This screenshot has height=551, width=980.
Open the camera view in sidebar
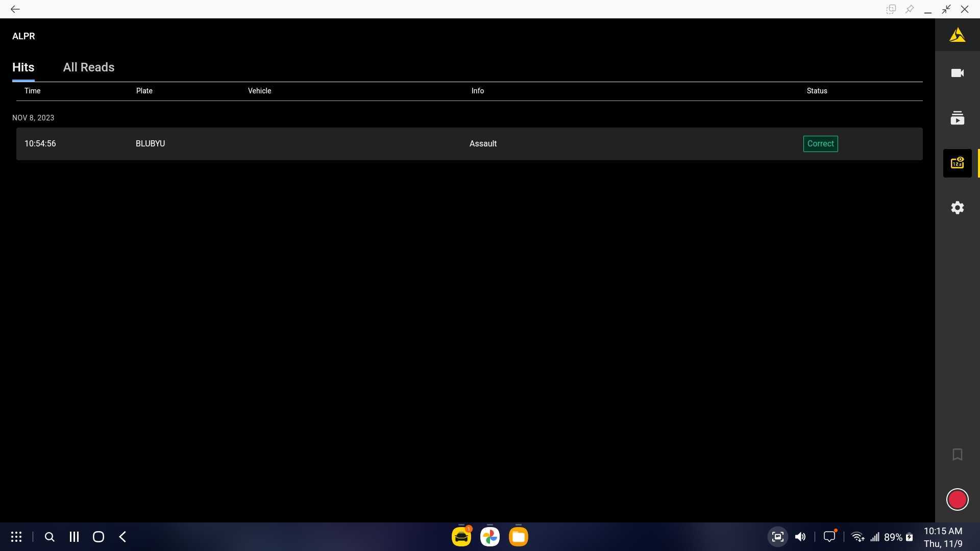957,73
